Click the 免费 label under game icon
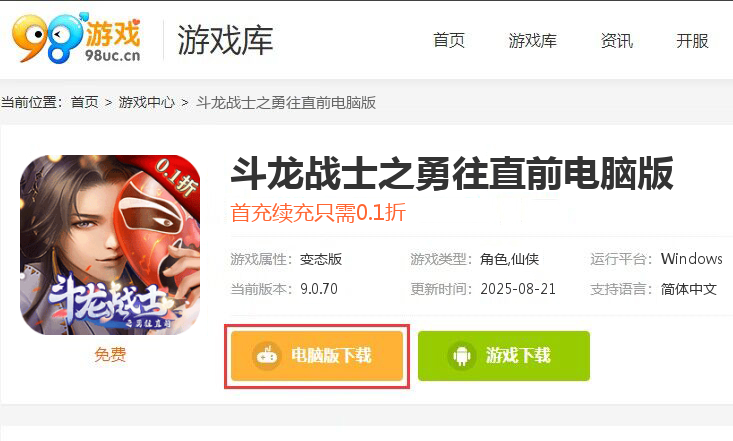The image size is (733, 441). pyautogui.click(x=110, y=354)
